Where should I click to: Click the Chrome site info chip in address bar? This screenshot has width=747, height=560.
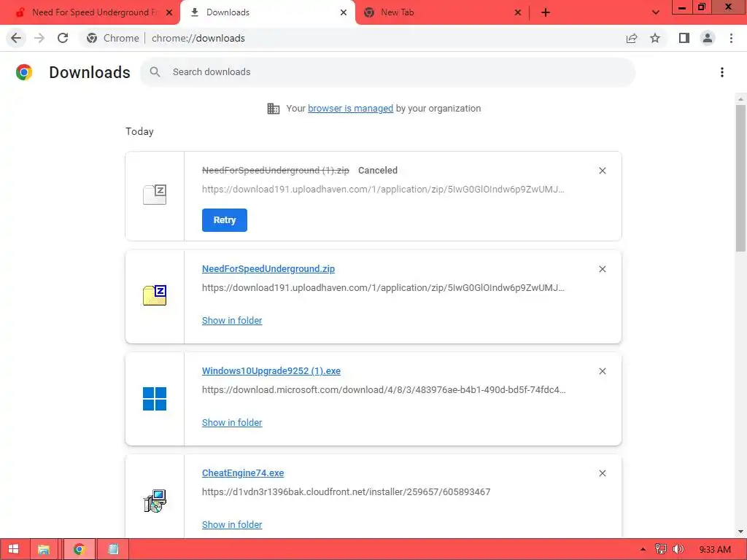click(113, 38)
